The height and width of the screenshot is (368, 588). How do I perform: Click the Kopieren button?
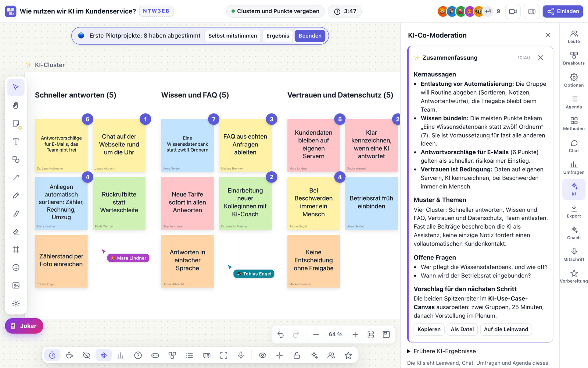(429, 329)
